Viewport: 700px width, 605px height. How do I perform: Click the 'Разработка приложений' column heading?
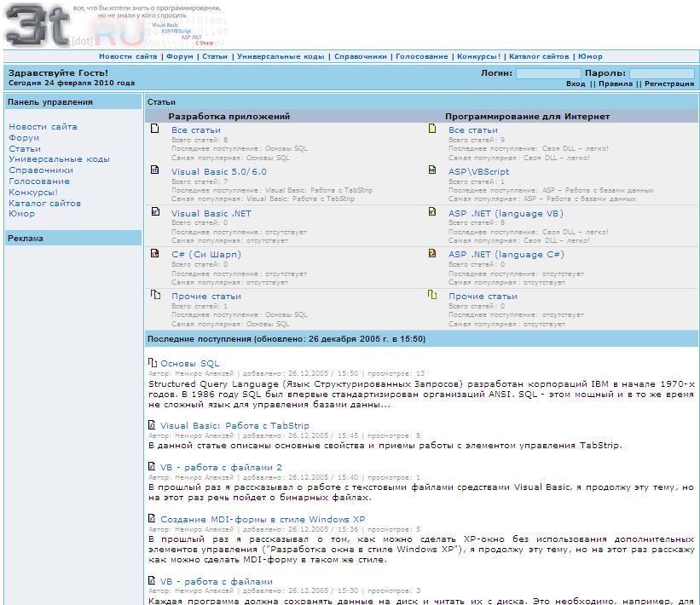pos(229,117)
